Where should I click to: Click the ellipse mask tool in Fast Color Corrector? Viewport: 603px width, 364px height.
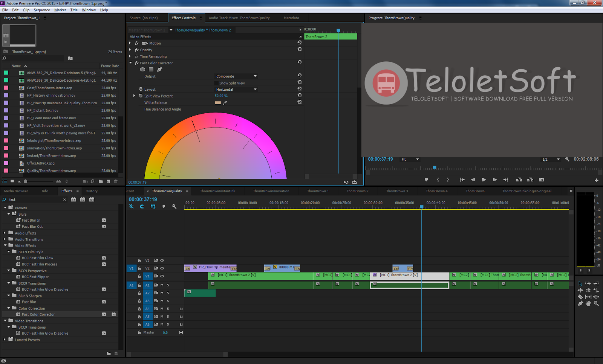coord(142,69)
